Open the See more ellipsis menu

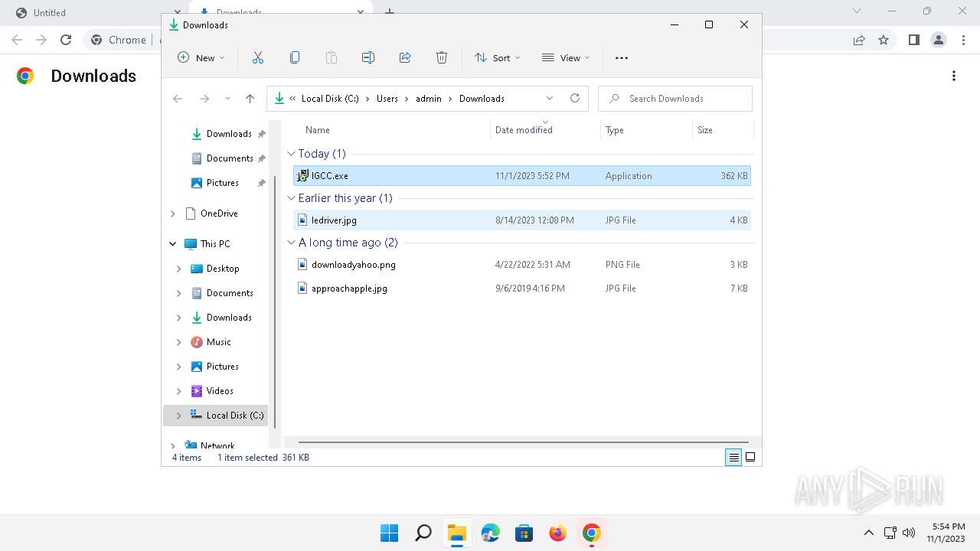pos(622,57)
